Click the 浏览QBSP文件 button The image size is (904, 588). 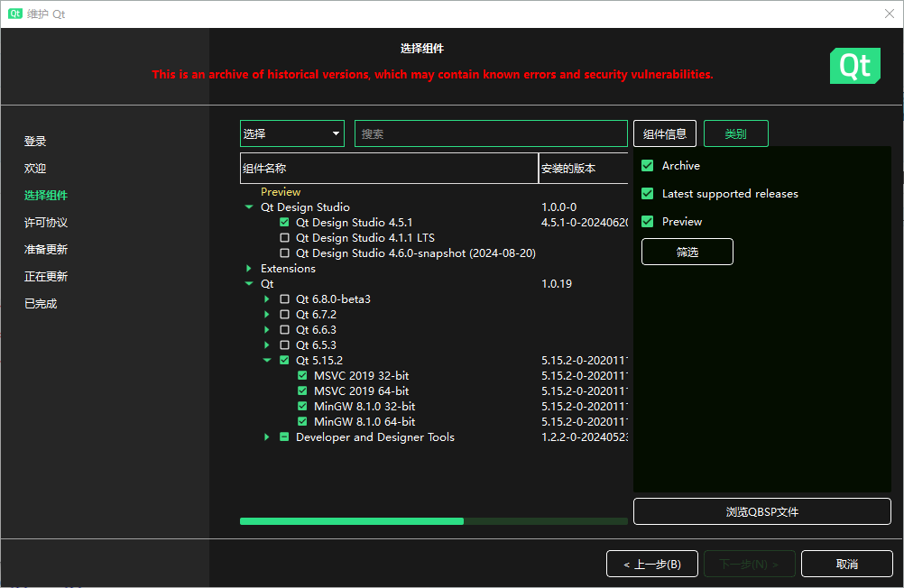[761, 511]
